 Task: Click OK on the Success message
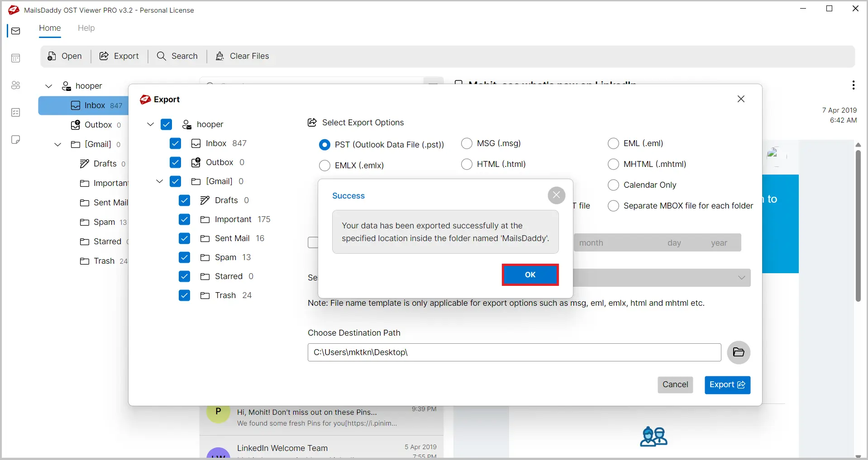530,275
